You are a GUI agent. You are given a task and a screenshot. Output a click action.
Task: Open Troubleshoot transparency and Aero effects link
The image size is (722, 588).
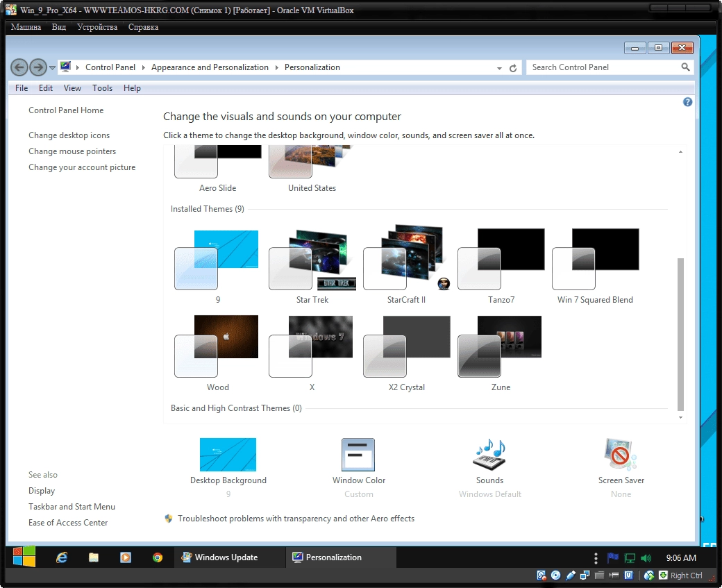click(296, 519)
